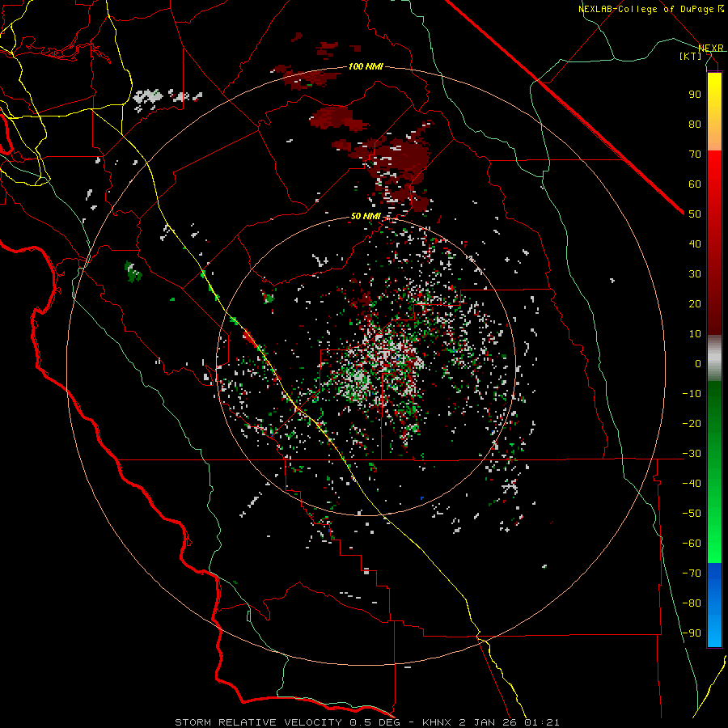Image resolution: width=728 pixels, height=728 pixels.
Task: Click the -50 value on the velocity scale
Action: coord(692,513)
